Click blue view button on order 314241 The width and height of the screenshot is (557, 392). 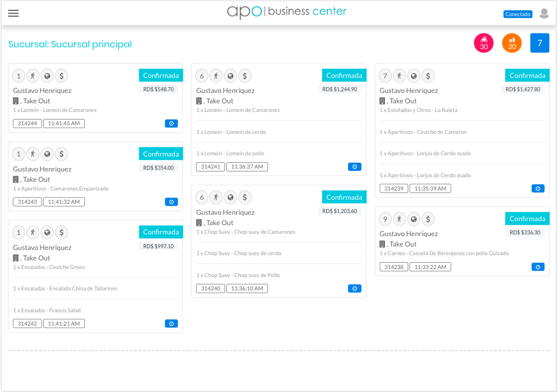(354, 167)
